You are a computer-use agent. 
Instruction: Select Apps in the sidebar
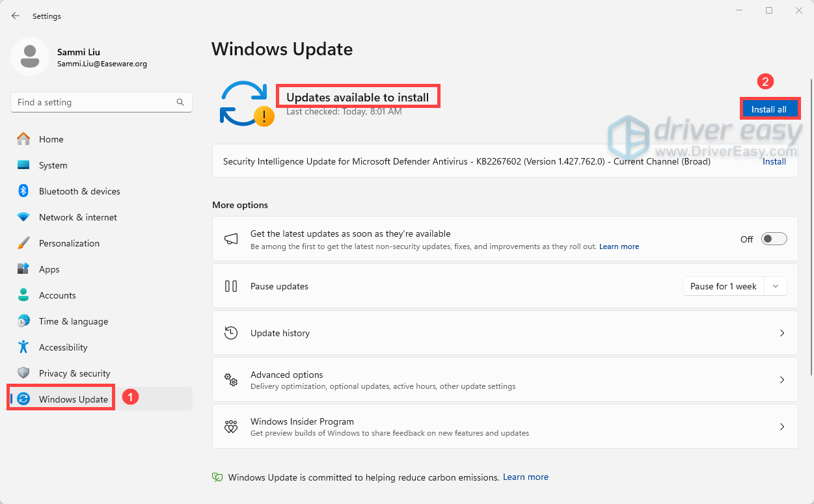tap(102, 269)
